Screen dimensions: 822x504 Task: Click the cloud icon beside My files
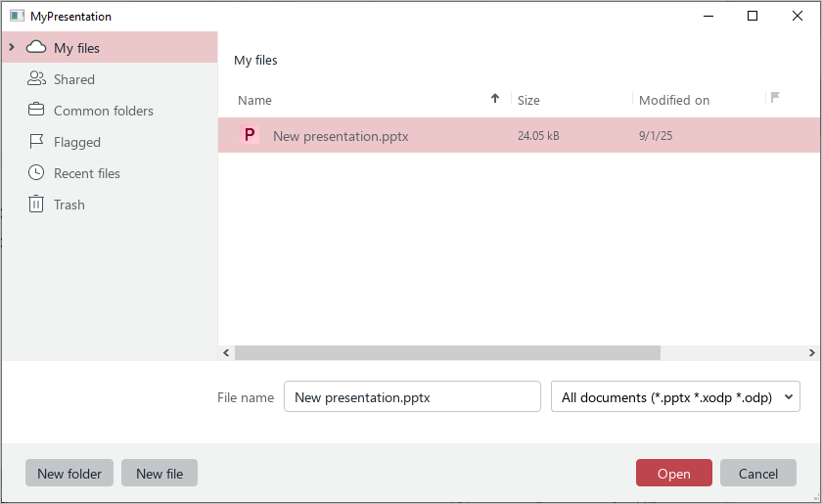[x=36, y=48]
